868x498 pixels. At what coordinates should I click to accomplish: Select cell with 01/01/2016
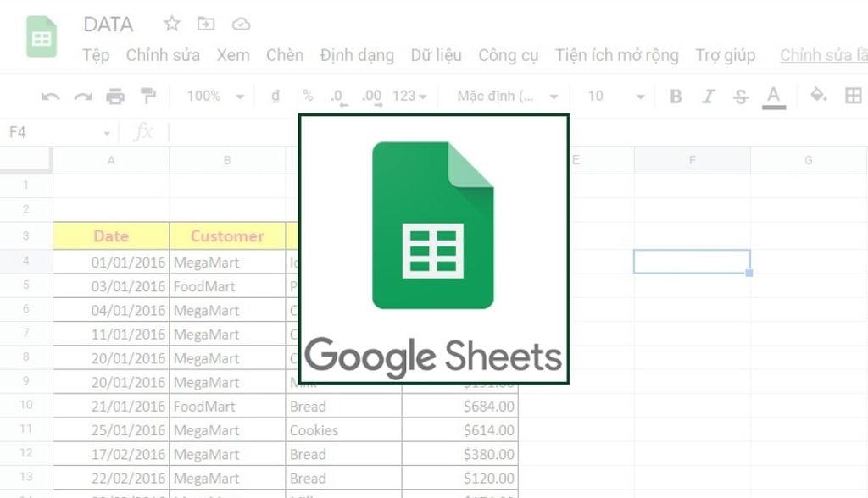111,263
